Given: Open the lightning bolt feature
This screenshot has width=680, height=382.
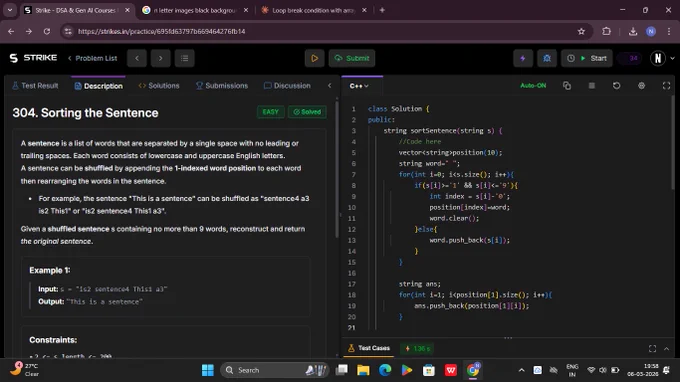Looking at the screenshot, I should coord(523,58).
